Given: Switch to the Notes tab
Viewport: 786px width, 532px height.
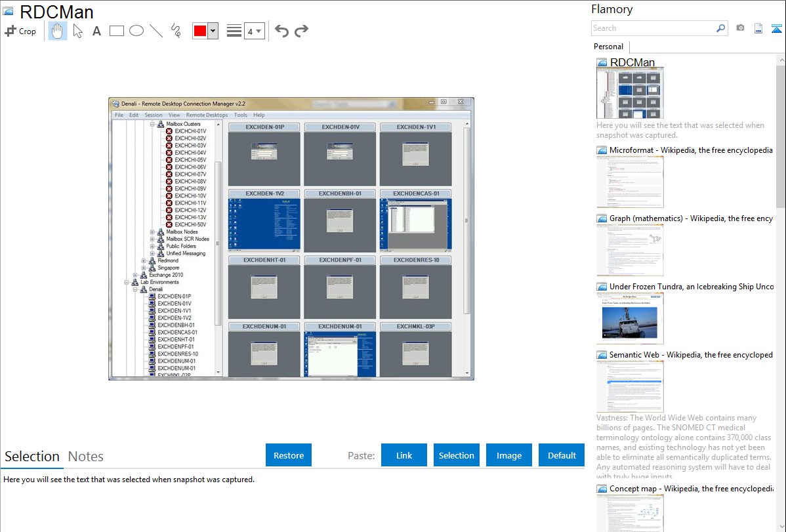Looking at the screenshot, I should (x=85, y=457).
